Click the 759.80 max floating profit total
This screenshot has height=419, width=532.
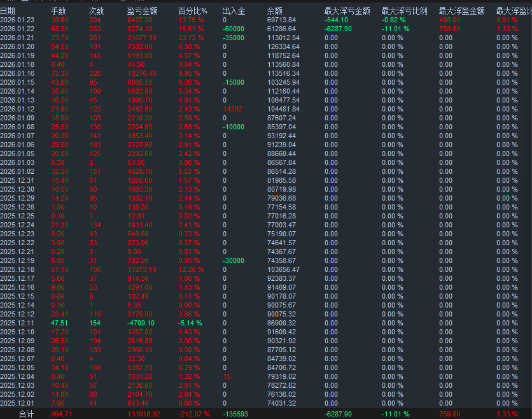coord(453,411)
